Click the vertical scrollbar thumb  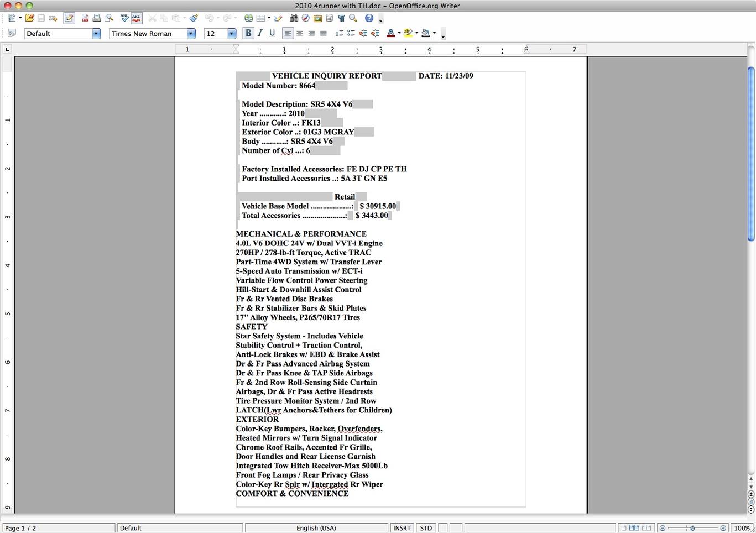[x=751, y=154]
